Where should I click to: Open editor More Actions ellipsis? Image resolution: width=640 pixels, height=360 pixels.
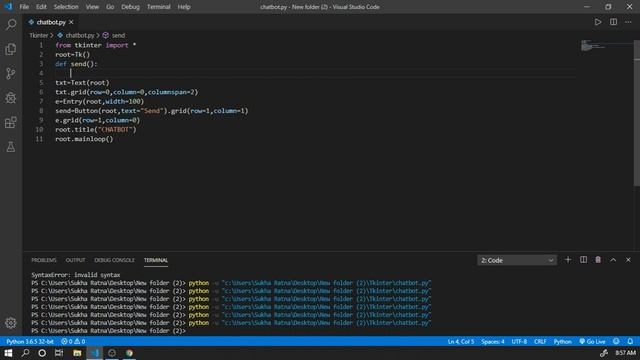click(x=628, y=22)
